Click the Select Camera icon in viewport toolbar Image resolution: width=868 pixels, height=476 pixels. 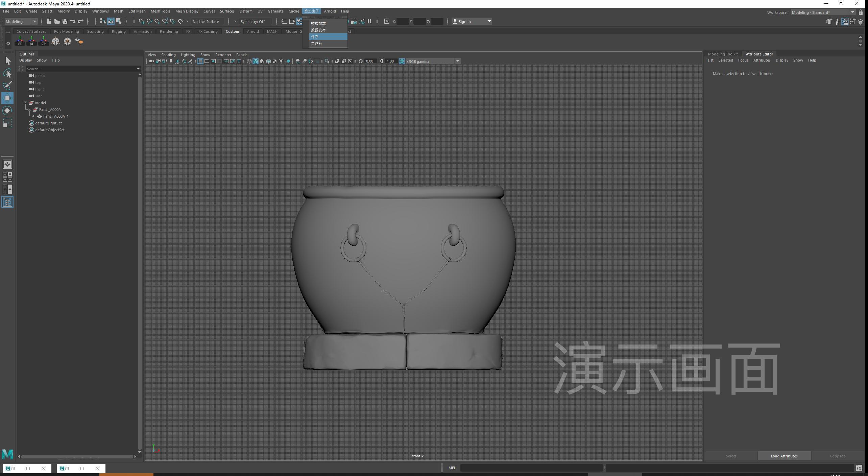tap(151, 61)
